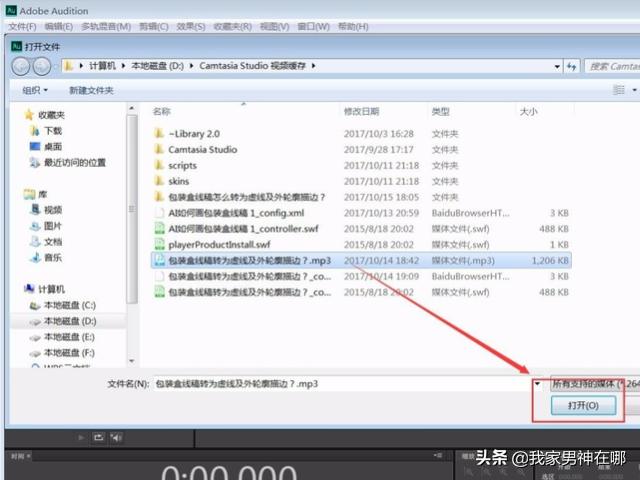
Task: Expand the file name combo box dropdown
Action: 538,383
